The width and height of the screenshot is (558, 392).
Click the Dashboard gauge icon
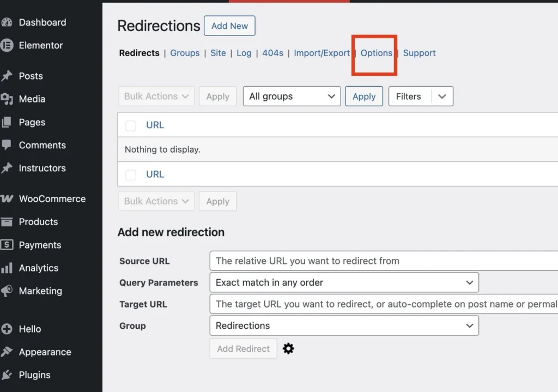(x=7, y=22)
